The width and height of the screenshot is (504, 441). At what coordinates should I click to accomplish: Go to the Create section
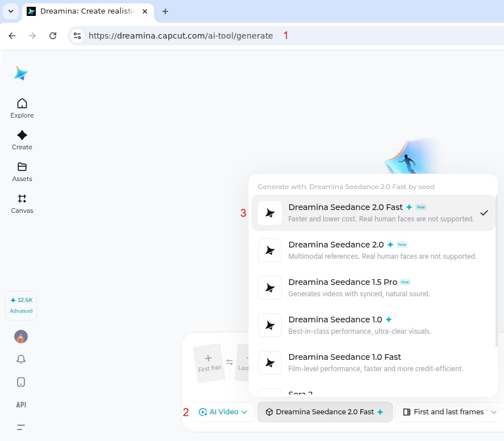click(22, 140)
